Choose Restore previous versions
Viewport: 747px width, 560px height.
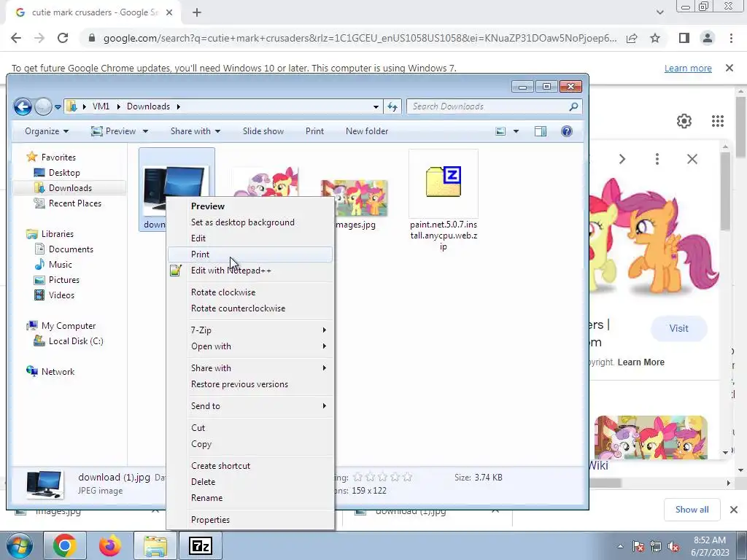click(251, 384)
